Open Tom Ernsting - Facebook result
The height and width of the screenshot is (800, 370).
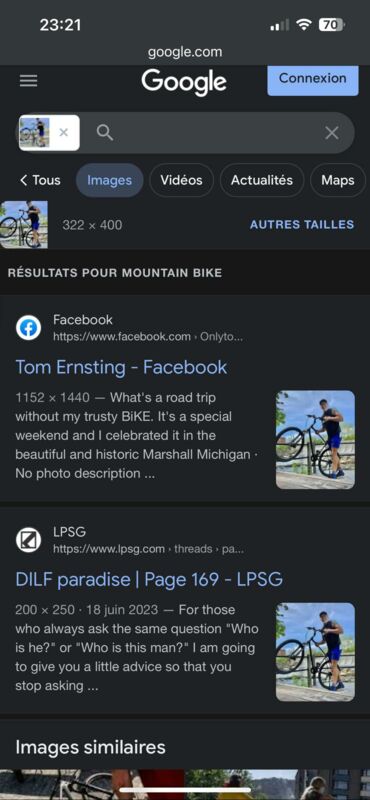[x=121, y=367]
